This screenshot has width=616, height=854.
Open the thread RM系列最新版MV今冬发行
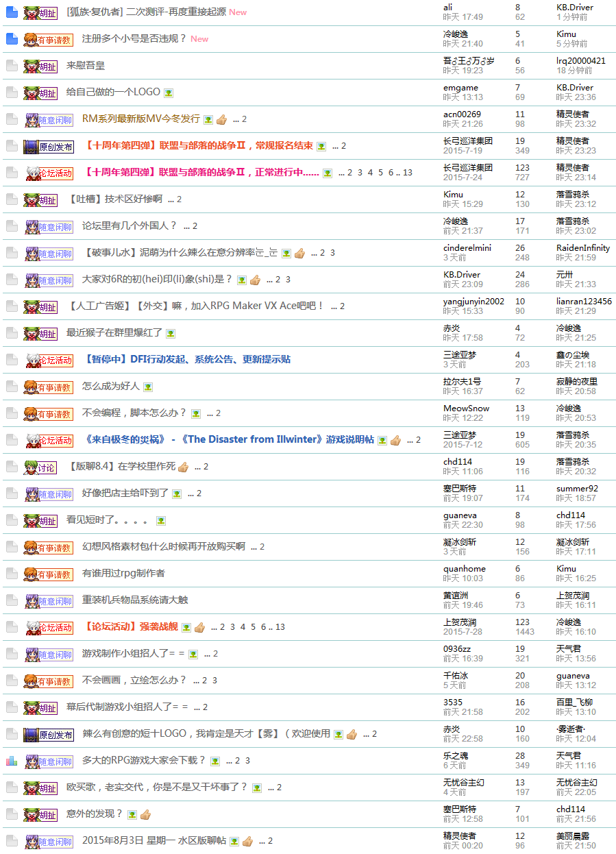point(141,119)
